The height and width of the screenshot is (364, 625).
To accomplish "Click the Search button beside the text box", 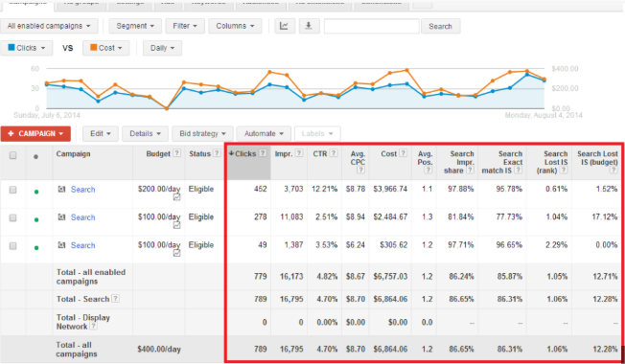I will point(440,26).
